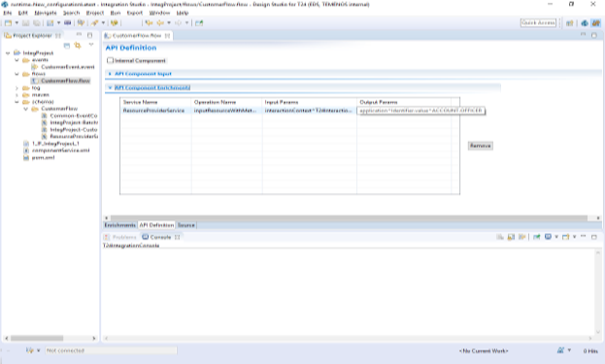Click the Link with Editor icon in Project Explorer
This screenshot has width=605, height=364.
(78, 46)
